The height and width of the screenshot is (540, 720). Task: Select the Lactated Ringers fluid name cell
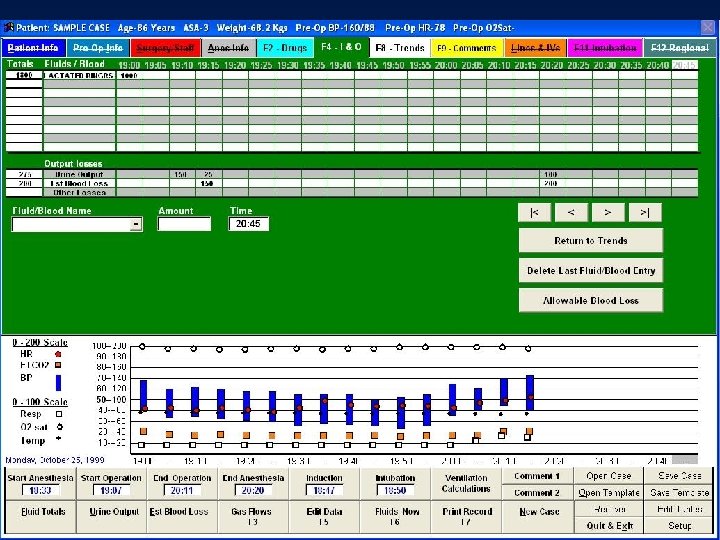coord(79,75)
